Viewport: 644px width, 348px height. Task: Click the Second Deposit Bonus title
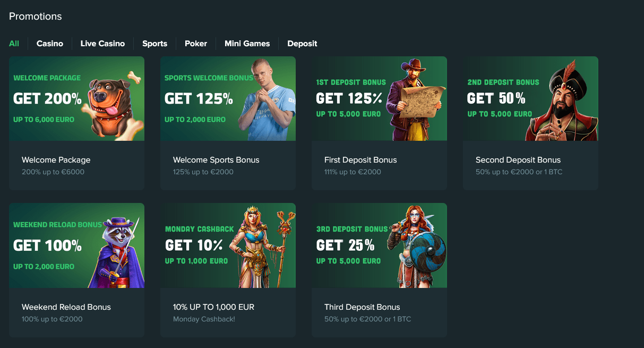[518, 160]
